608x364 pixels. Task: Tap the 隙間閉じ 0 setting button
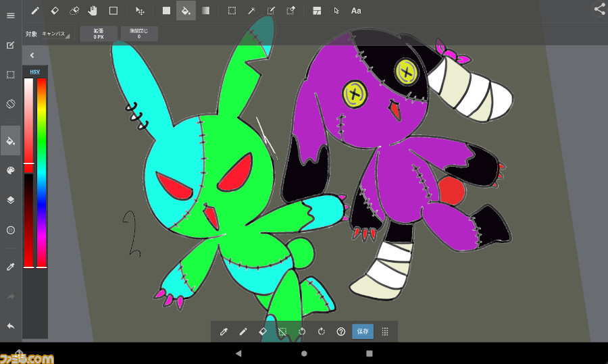pos(138,34)
